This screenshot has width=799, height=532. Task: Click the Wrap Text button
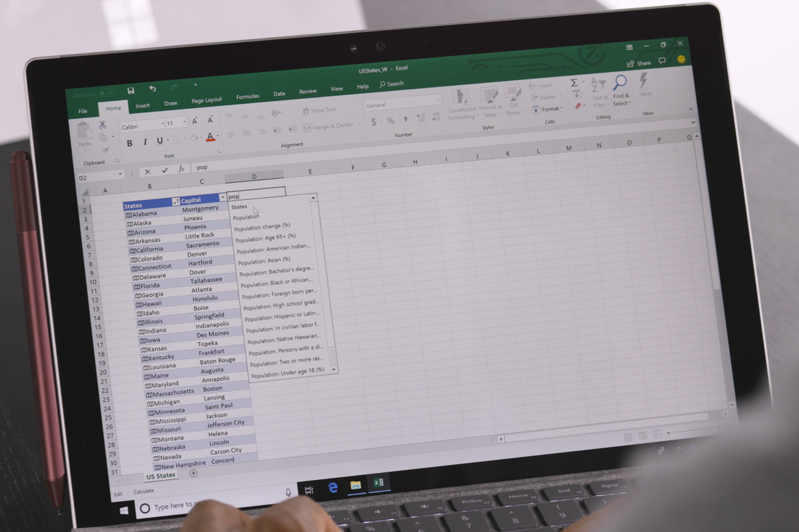pos(320,110)
